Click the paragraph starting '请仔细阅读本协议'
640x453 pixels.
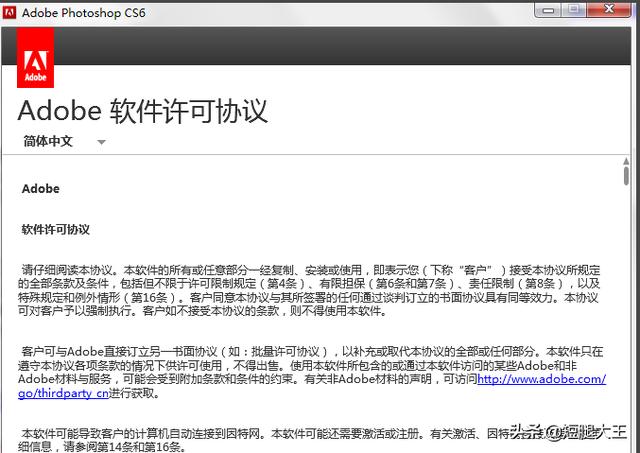point(309,290)
